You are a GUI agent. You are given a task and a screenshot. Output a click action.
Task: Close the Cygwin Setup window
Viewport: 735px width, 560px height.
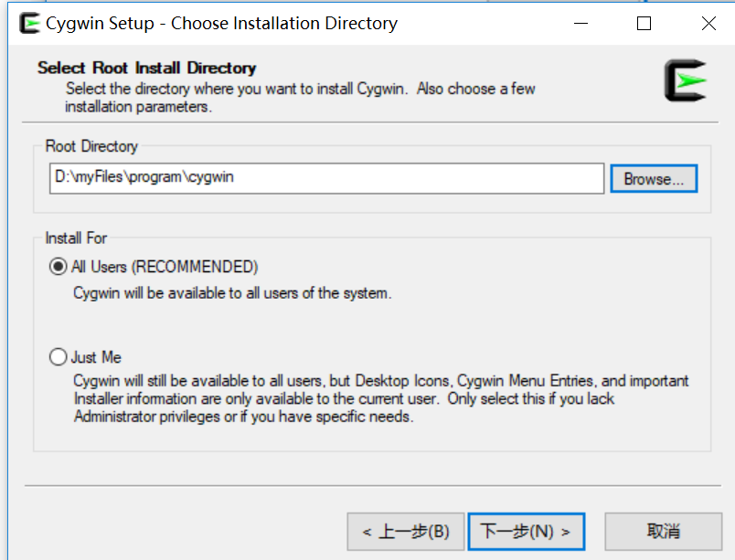pyautogui.click(x=708, y=24)
